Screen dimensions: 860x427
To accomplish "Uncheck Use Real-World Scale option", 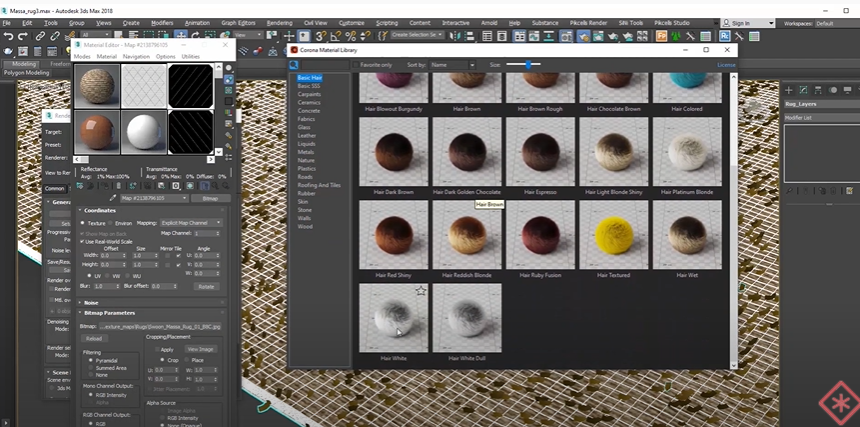I will [x=82, y=241].
